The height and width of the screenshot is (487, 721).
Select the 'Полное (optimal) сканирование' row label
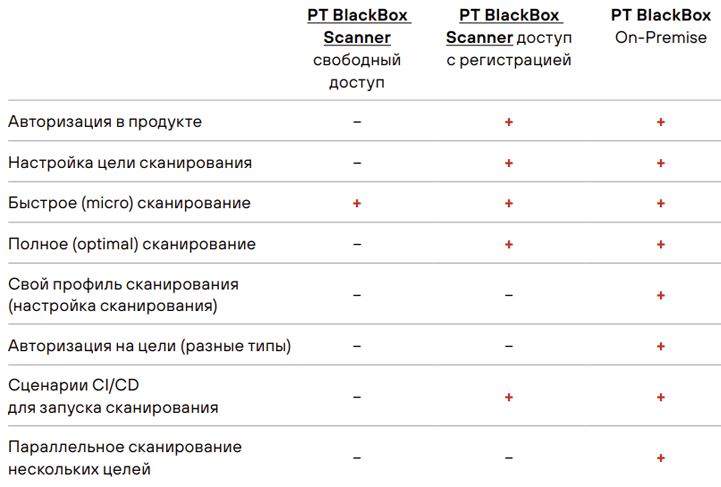pyautogui.click(x=132, y=244)
